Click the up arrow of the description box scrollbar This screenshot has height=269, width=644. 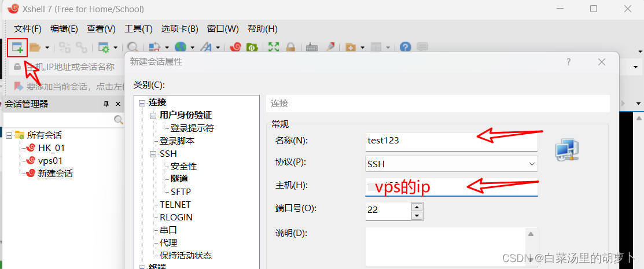[531, 234]
